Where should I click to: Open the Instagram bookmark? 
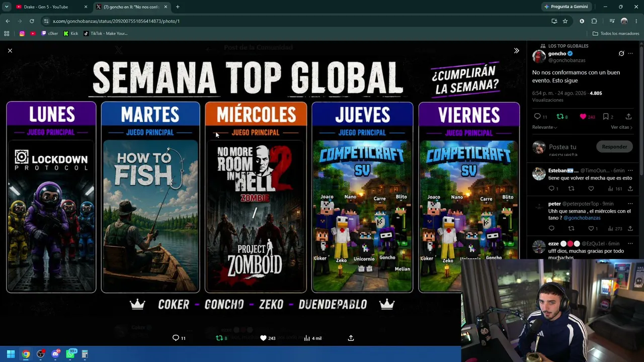[22, 34]
